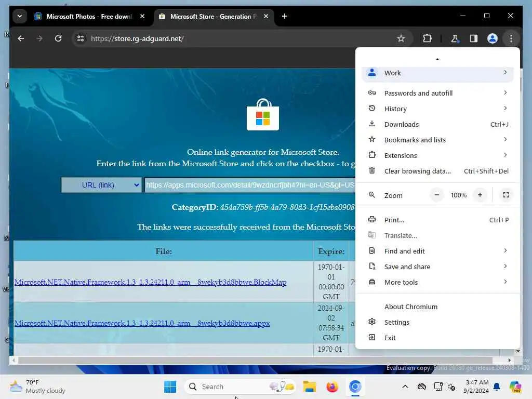532x399 pixels.
Task: Click the Settings gear icon in menu
Action: click(372, 322)
